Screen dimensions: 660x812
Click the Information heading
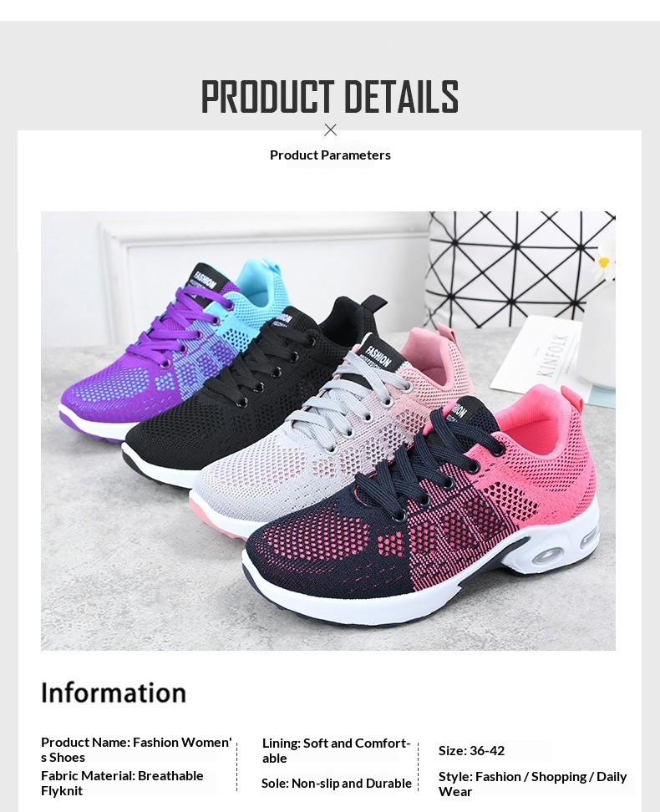[x=114, y=693]
